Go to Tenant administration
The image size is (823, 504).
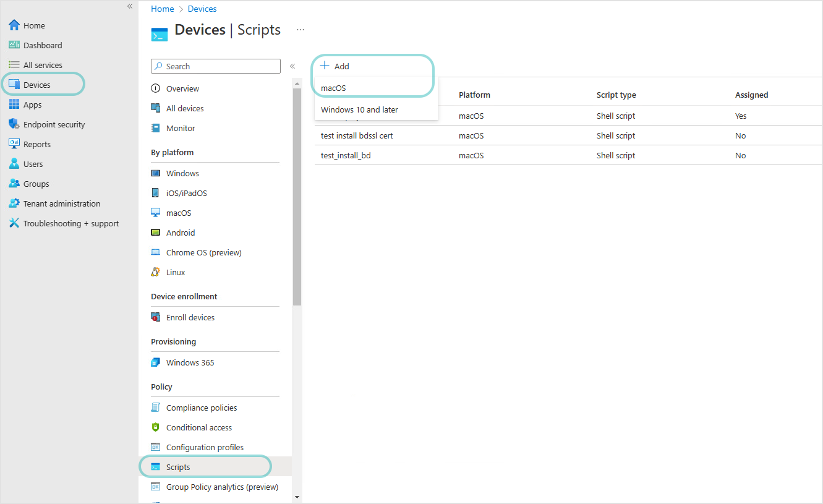click(62, 203)
